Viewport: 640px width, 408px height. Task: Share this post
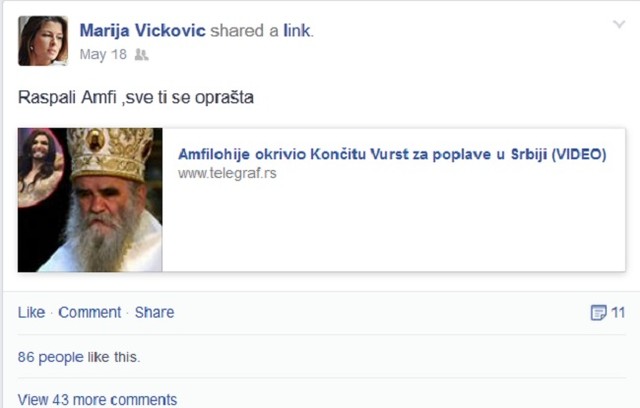[155, 313]
